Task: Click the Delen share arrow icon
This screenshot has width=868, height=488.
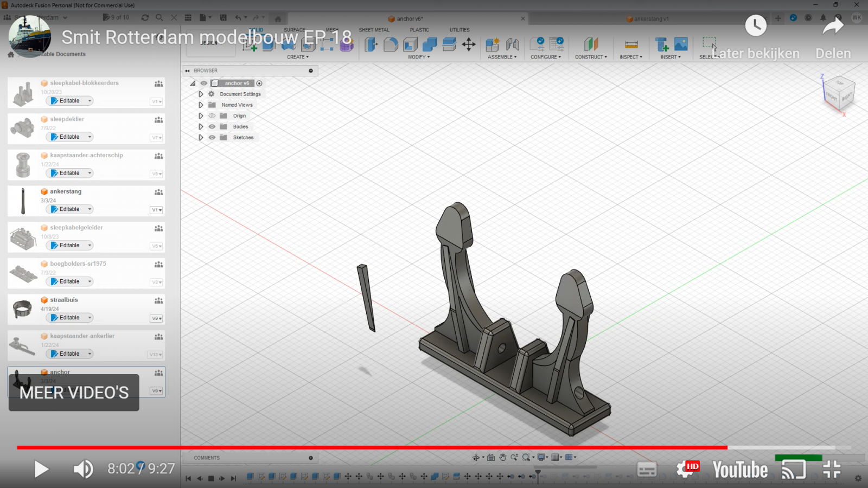Action: (x=833, y=25)
